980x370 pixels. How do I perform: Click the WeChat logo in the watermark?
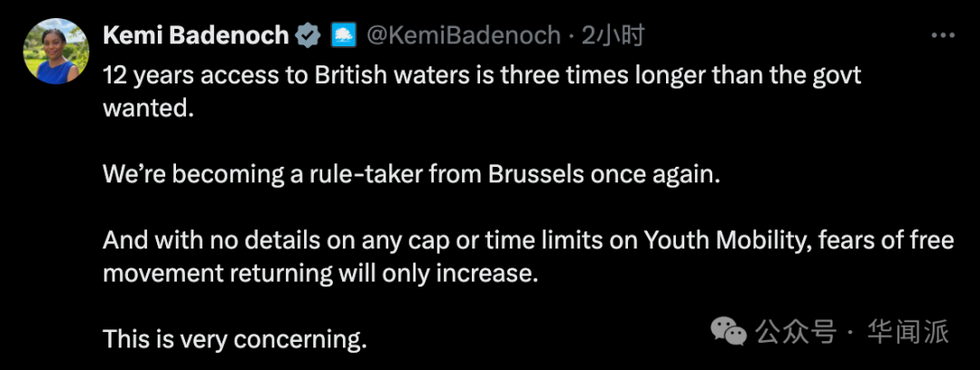[730, 331]
